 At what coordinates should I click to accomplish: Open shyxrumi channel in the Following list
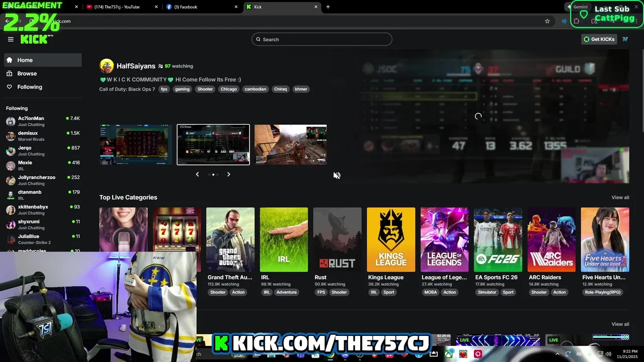click(43, 224)
